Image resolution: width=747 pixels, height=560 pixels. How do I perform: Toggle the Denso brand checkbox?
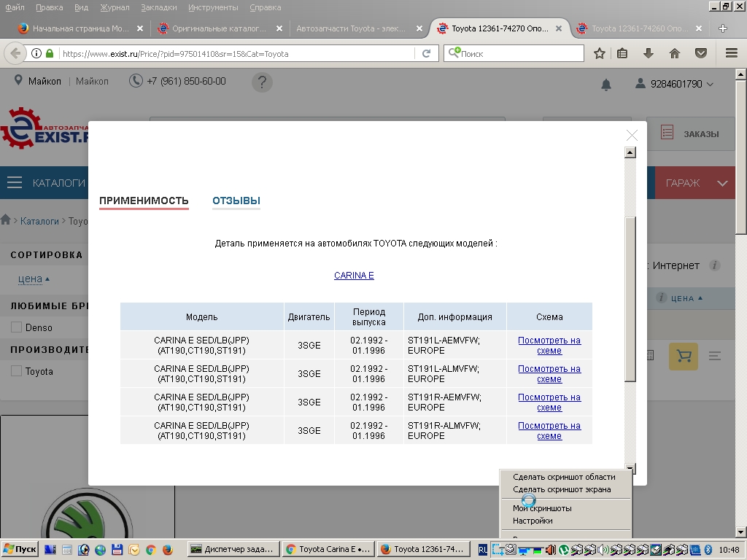point(16,328)
